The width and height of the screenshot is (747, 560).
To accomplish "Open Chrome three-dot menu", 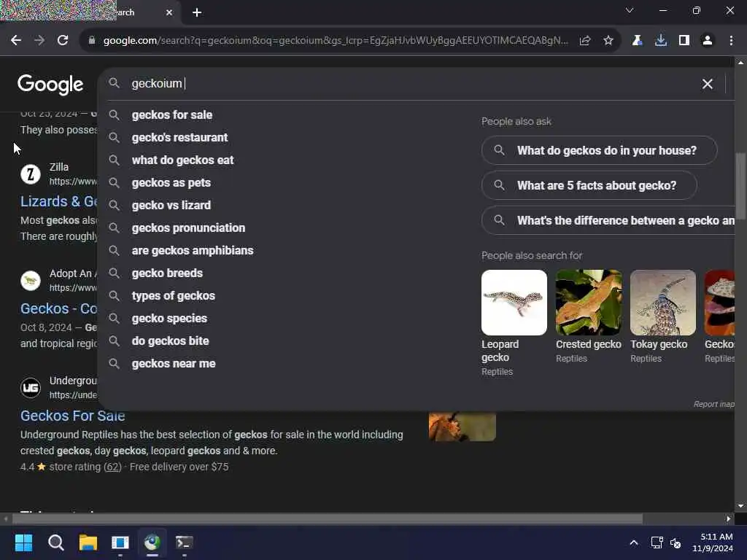I will [x=731, y=41].
